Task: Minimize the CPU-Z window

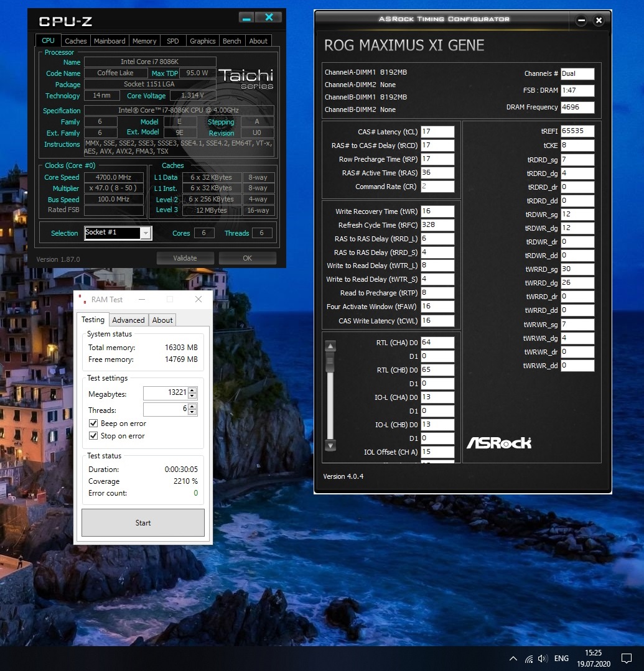Action: [246, 17]
